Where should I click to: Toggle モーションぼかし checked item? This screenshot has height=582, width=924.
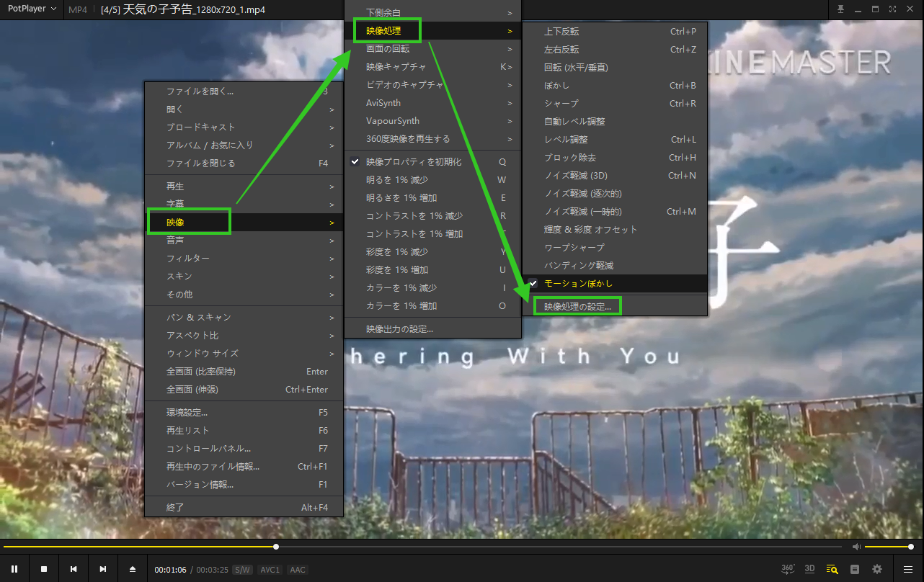615,283
